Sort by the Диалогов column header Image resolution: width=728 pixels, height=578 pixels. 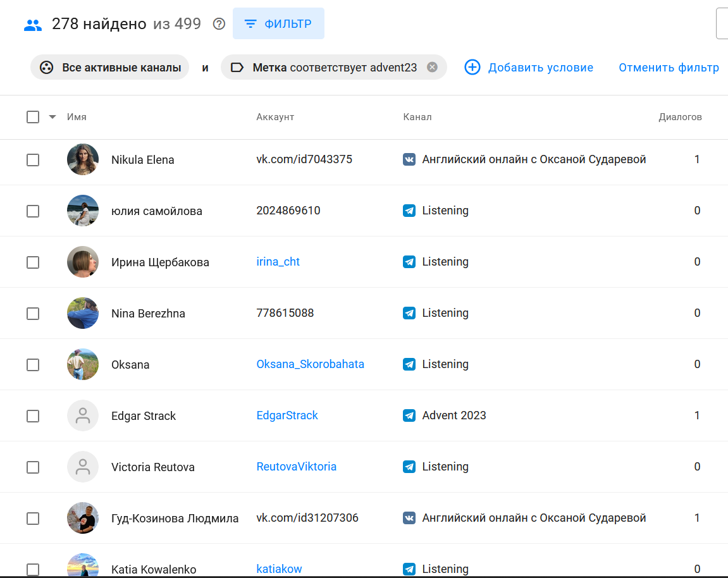[x=680, y=117]
